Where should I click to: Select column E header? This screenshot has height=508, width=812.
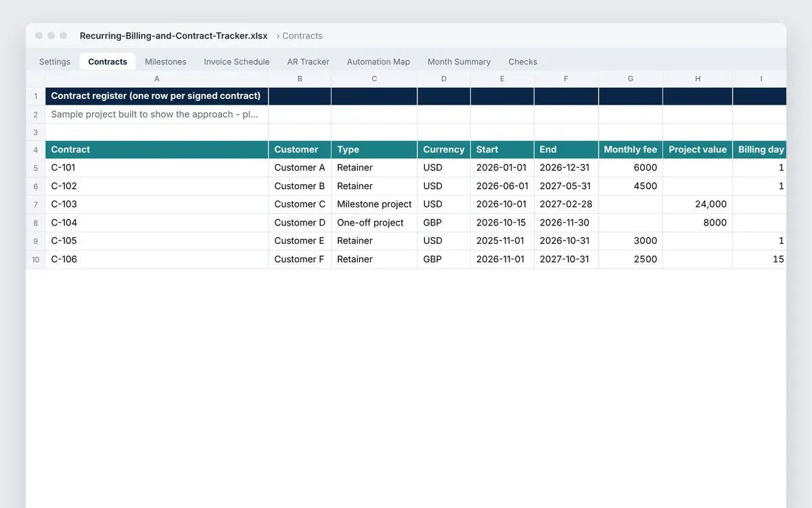click(502, 79)
